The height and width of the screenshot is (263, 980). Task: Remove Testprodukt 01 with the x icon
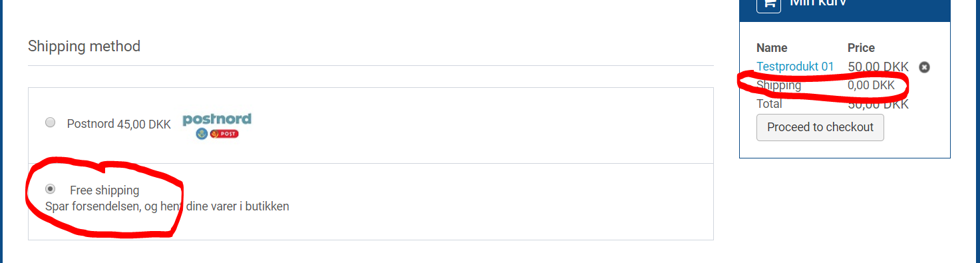click(924, 67)
